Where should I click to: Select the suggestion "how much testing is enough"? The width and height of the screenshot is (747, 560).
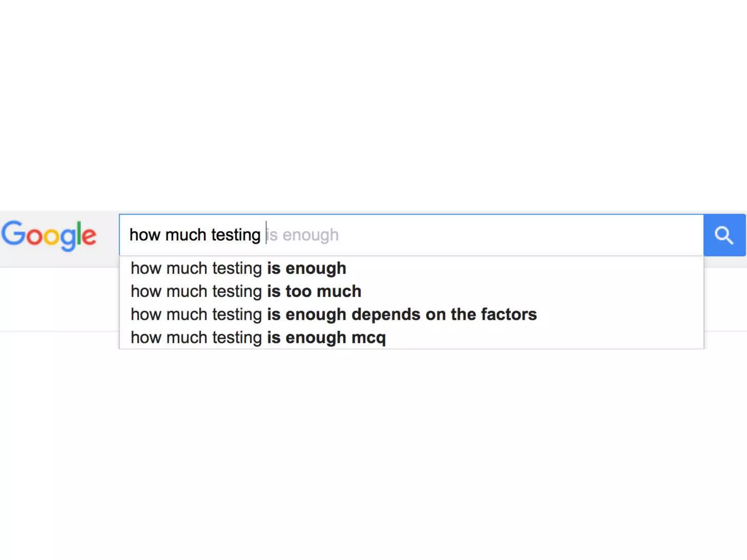pyautogui.click(x=238, y=268)
